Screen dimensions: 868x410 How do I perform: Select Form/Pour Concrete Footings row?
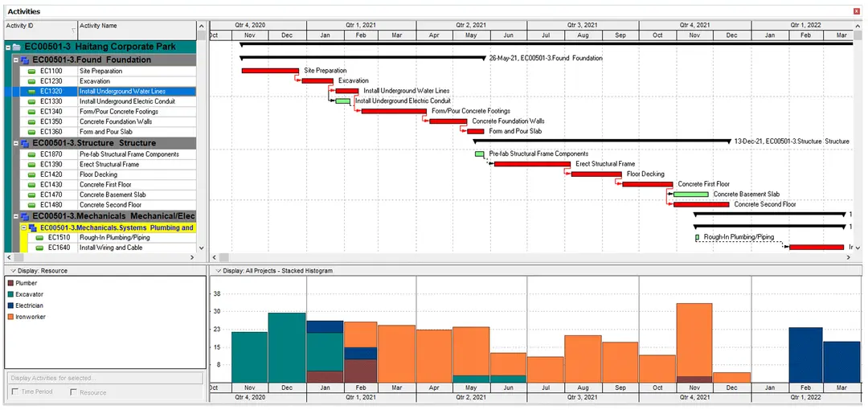tap(108, 112)
